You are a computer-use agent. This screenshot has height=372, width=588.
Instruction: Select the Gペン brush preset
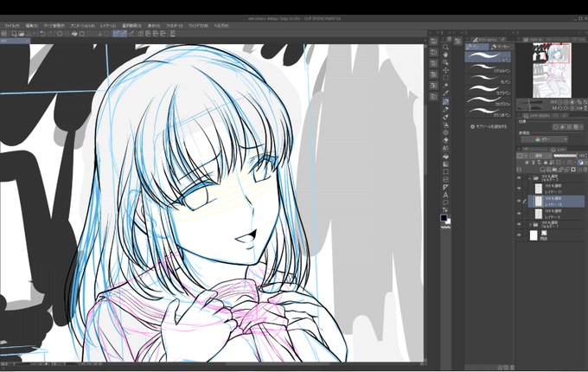click(x=488, y=56)
